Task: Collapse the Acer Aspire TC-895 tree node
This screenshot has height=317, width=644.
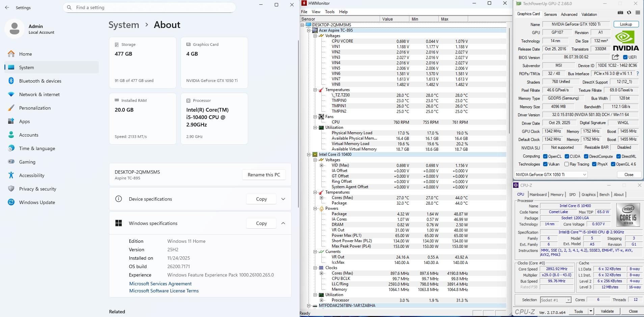Action: point(308,30)
